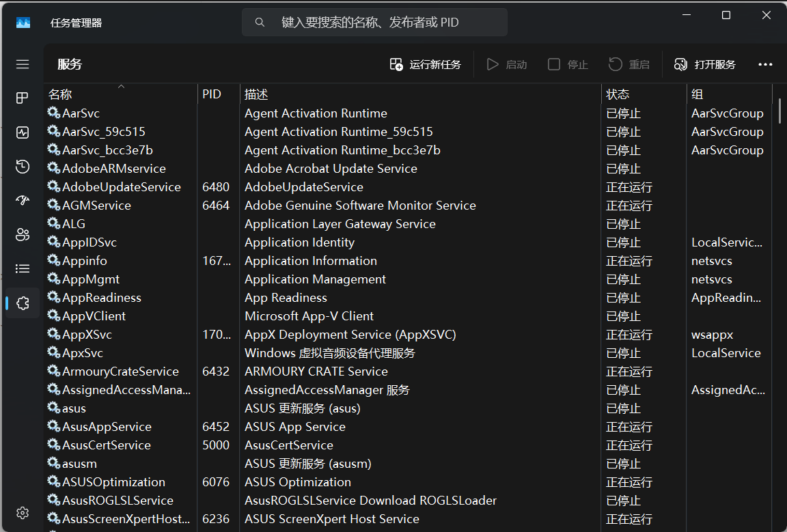This screenshot has height=532, width=787.
Task: Click the more options ellipsis button
Action: point(765,64)
